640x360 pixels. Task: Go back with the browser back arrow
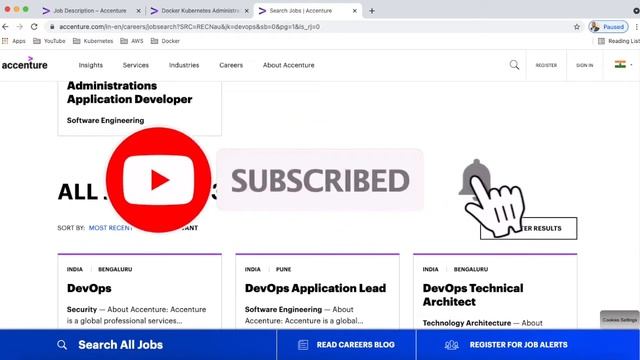[5, 27]
